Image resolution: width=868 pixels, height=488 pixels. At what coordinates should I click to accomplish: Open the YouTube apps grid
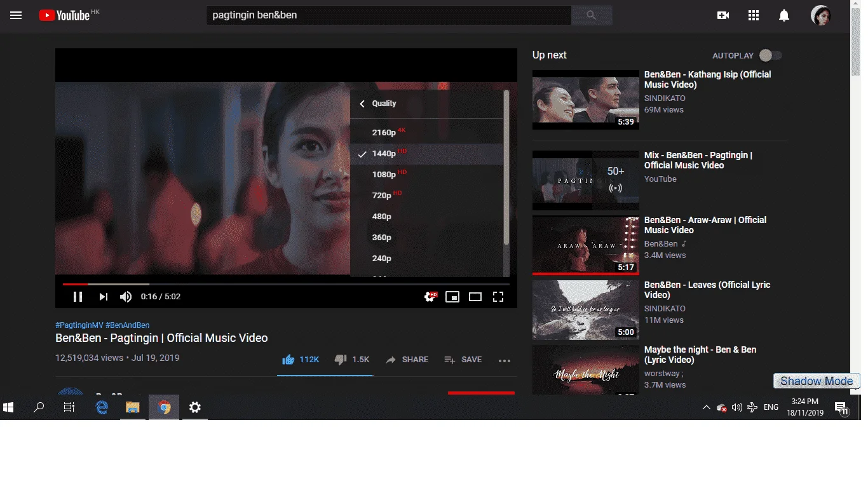click(754, 15)
